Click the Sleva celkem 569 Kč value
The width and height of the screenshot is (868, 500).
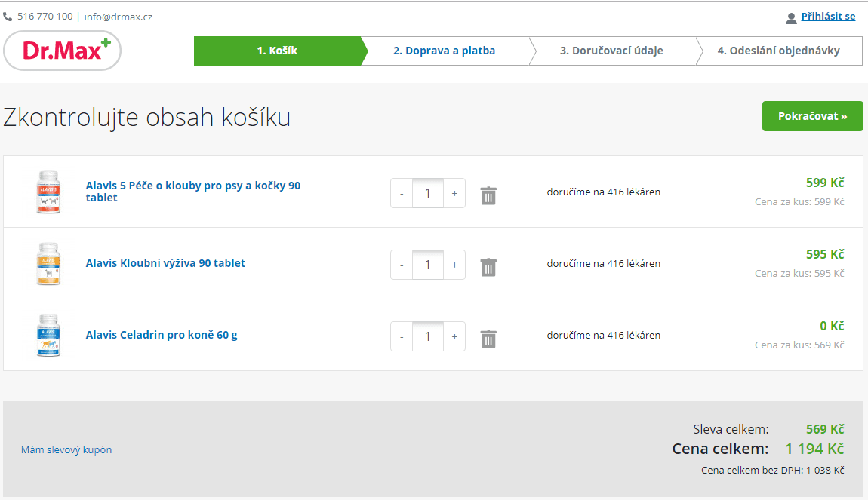tap(825, 429)
